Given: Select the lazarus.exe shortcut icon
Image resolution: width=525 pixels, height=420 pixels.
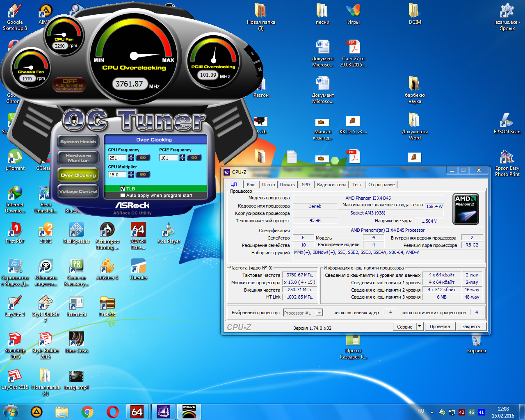Looking at the screenshot, I should click(507, 17).
